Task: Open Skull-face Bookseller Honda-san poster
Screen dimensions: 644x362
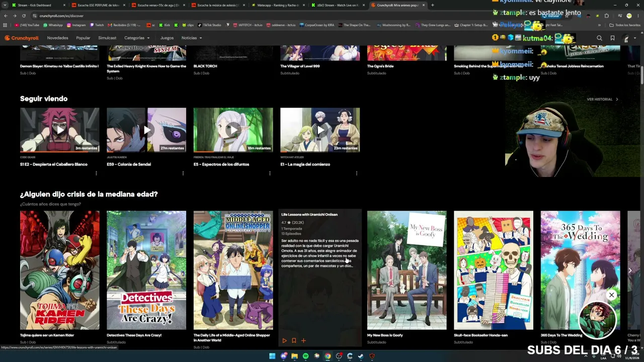Action: [494, 270]
